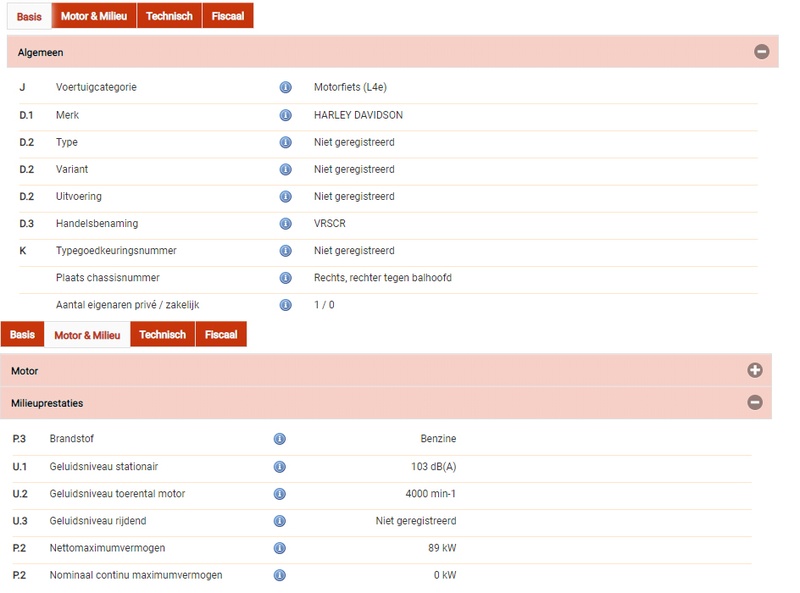Image resolution: width=800 pixels, height=593 pixels.
Task: Show info for Nettomaximumvermogen
Action: click(279, 548)
